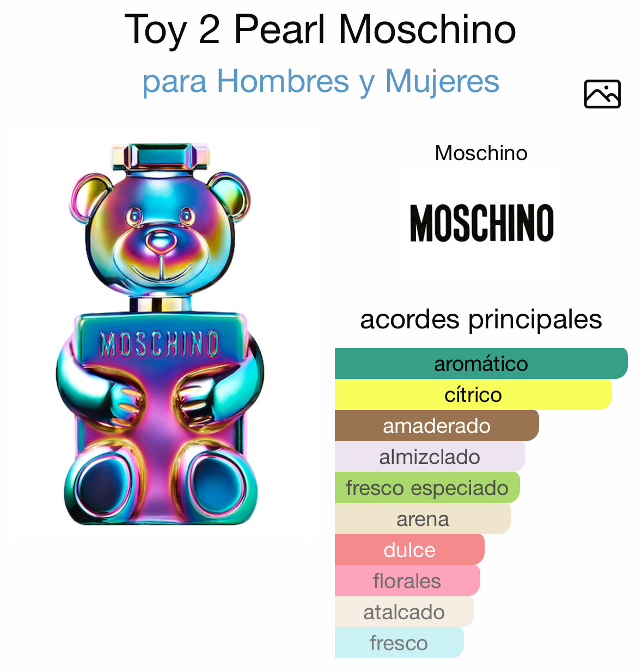Viewport: 642px width, 672px height.
Task: Click the acordes principales heading
Action: pyautogui.click(x=481, y=320)
